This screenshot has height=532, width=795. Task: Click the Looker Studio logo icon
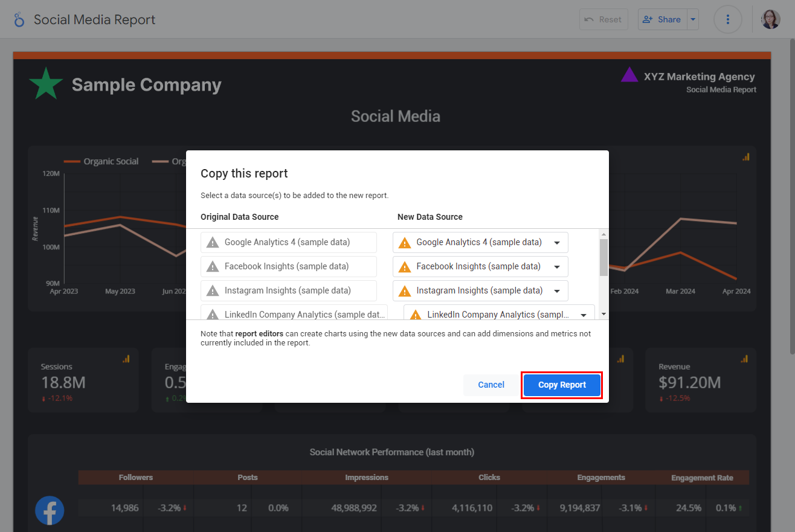point(19,20)
